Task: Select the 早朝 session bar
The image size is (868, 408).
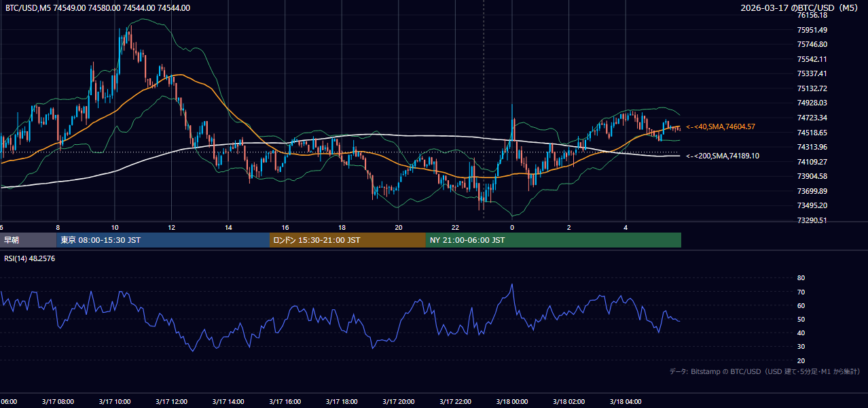Action: (x=29, y=240)
